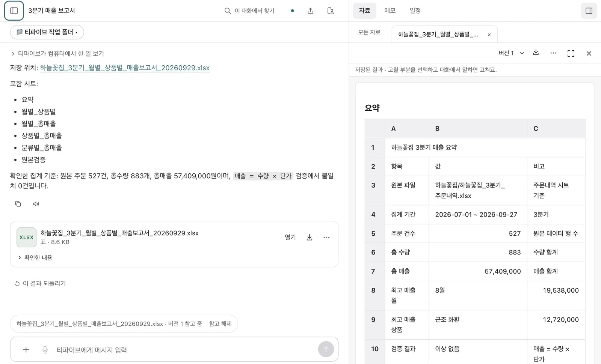Select the 근조 화환 cell
The width and height of the screenshot is (601, 364).
coord(478,325)
